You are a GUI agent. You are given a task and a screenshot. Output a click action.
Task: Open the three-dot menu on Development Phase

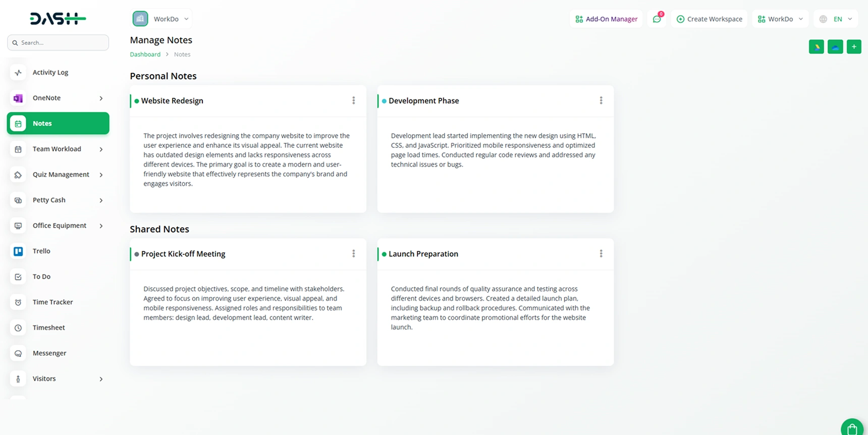[x=601, y=101]
